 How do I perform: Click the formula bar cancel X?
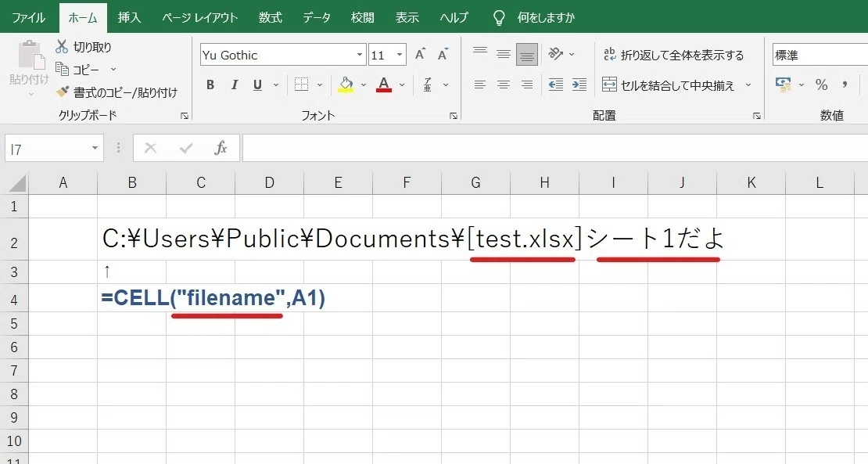[x=151, y=149]
